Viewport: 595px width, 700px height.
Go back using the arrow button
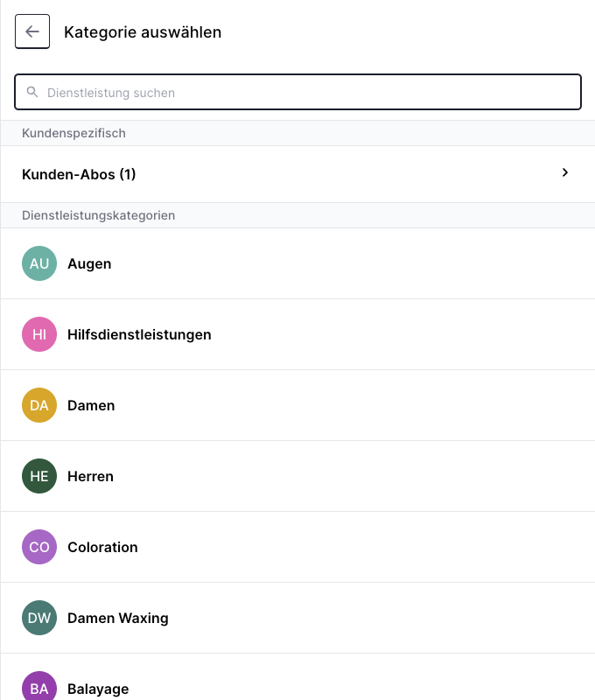pos(32,31)
